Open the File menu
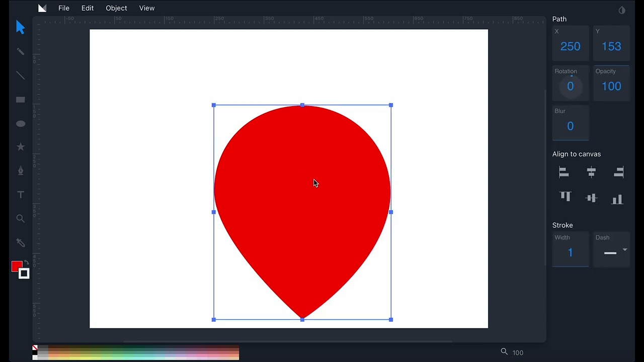This screenshot has width=644, height=362. [64, 8]
